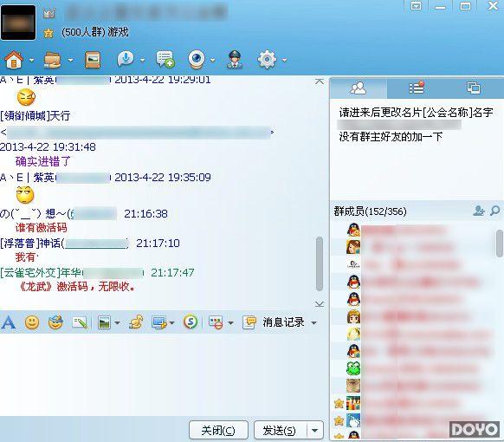Select the font letter A tool
The height and width of the screenshot is (442, 504).
9,322
